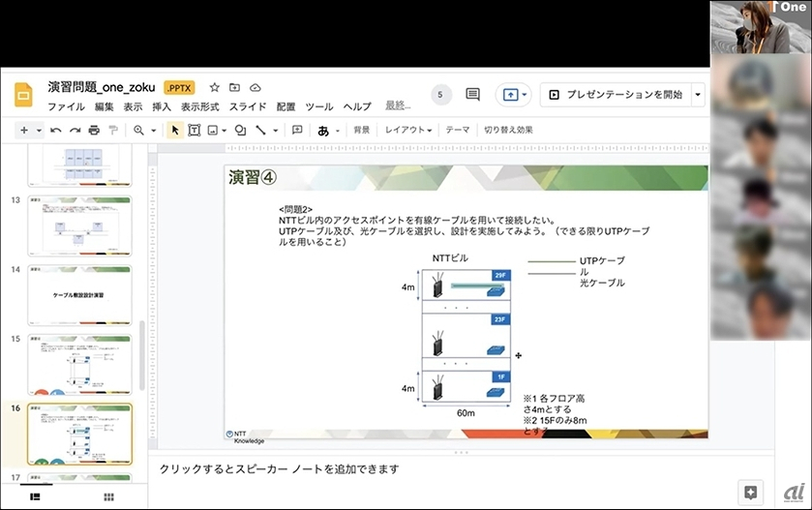
Task: Star the 演習問題_one_zoku document
Action: [215, 87]
